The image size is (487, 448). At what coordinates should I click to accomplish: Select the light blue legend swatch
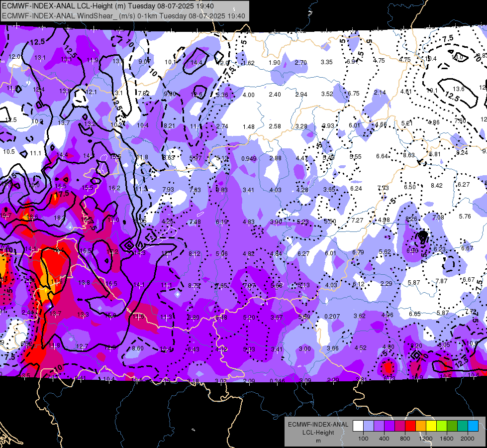point(473,426)
